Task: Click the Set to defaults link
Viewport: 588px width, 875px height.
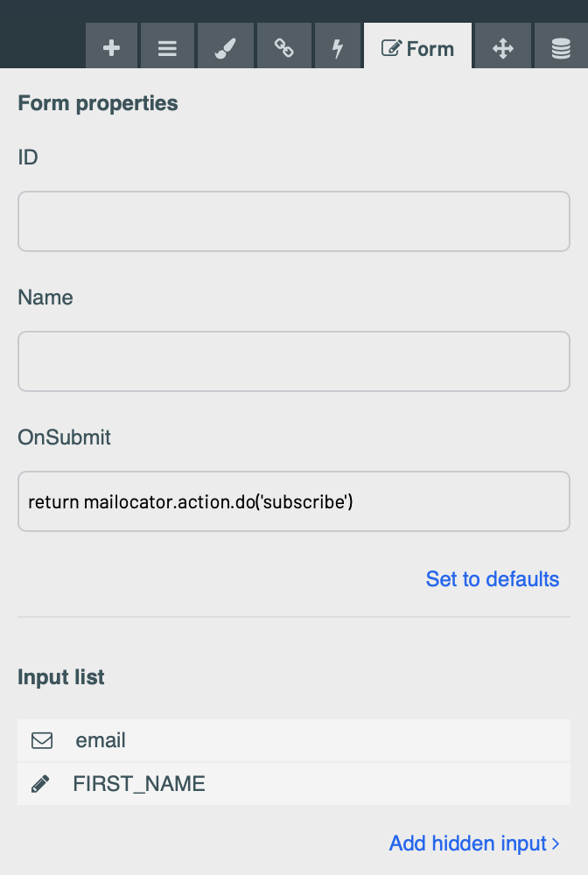Action: click(492, 579)
